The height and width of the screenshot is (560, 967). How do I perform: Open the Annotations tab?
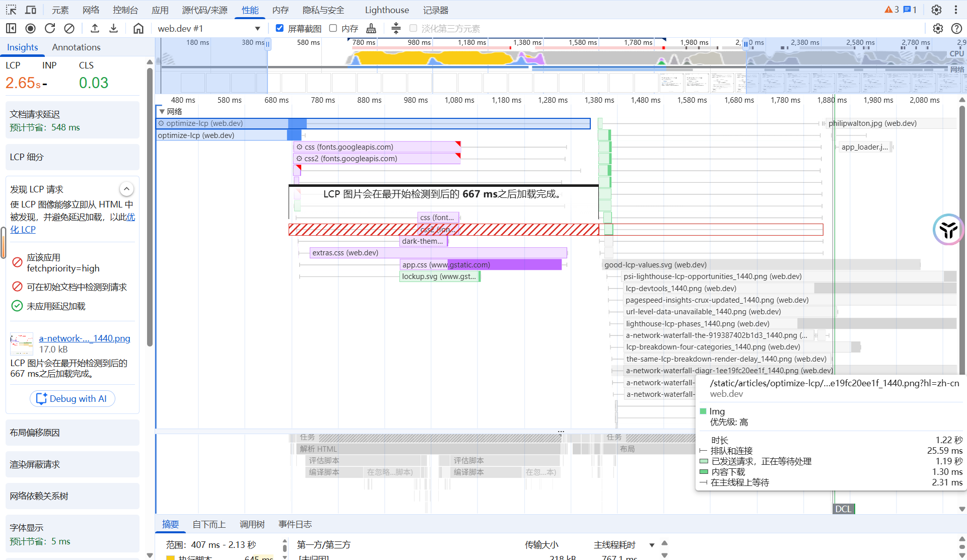click(76, 47)
